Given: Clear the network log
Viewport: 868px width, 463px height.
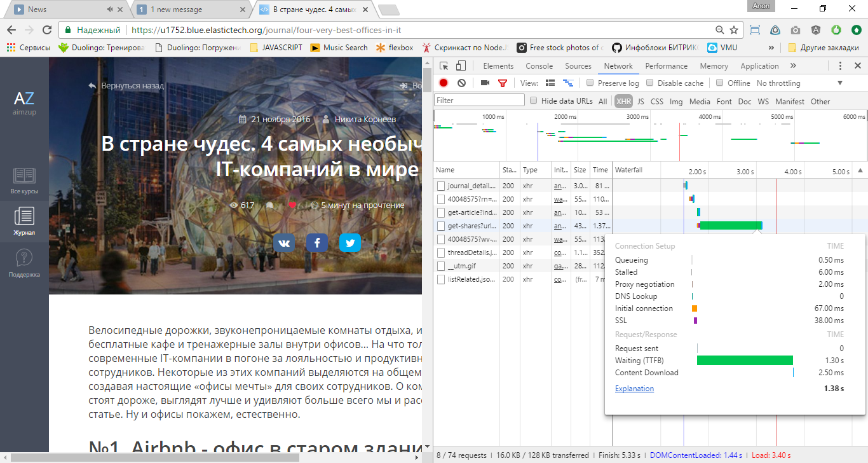Looking at the screenshot, I should click(462, 83).
